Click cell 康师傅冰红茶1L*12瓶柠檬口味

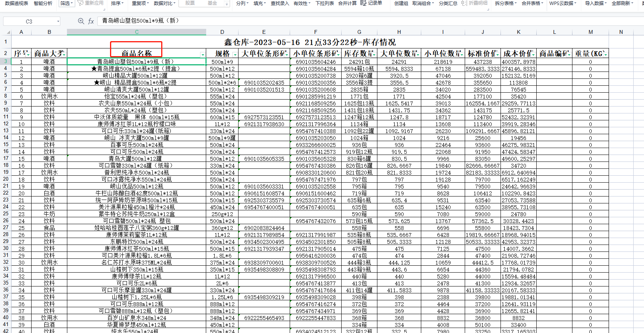click(137, 124)
